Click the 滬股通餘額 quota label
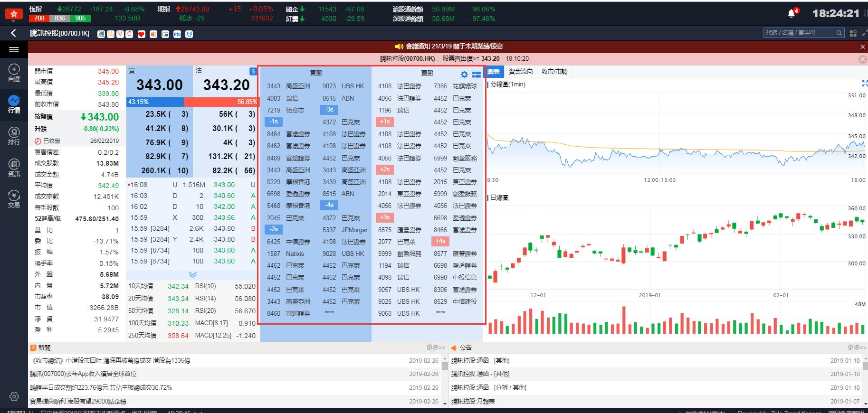 pos(408,9)
